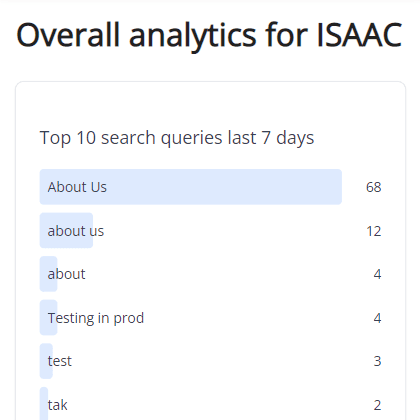Click count 4 in Testing in prod row
Viewport: 420px width, 420px height.
tap(377, 318)
